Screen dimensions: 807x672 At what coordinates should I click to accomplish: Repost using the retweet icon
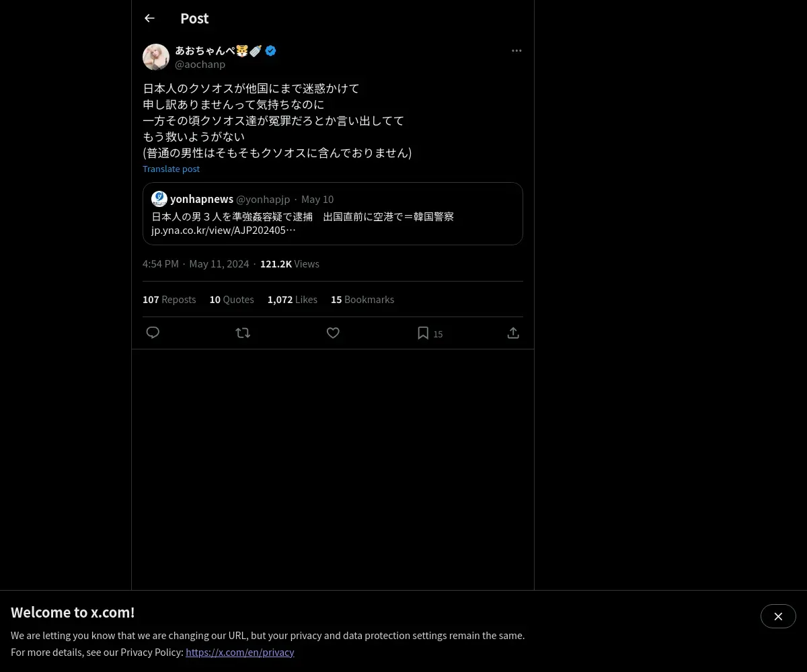pyautogui.click(x=243, y=333)
